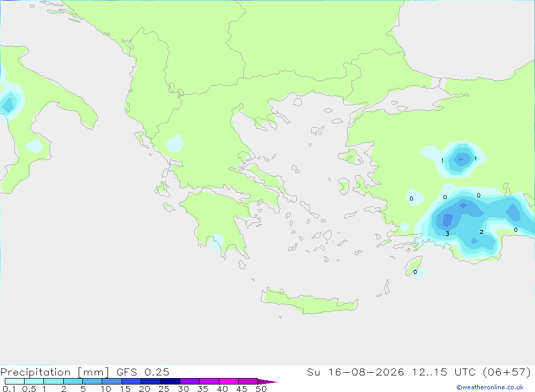
Task: Pick the 1–2 mm legend swatch
Action: pos(53,381)
